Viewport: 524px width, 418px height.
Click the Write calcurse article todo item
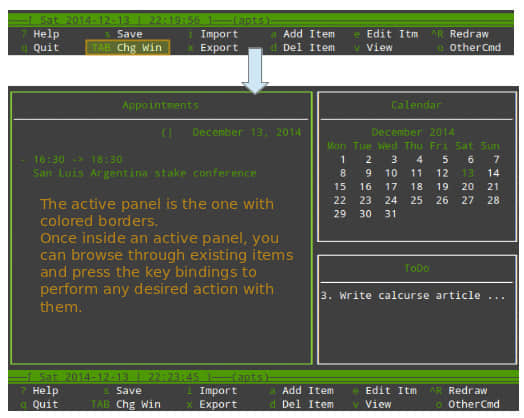tap(412, 295)
